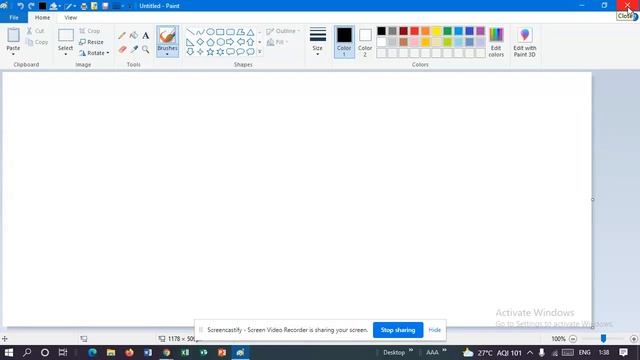
Task: Open File Explorer from the taskbar
Action: [x=111, y=352]
